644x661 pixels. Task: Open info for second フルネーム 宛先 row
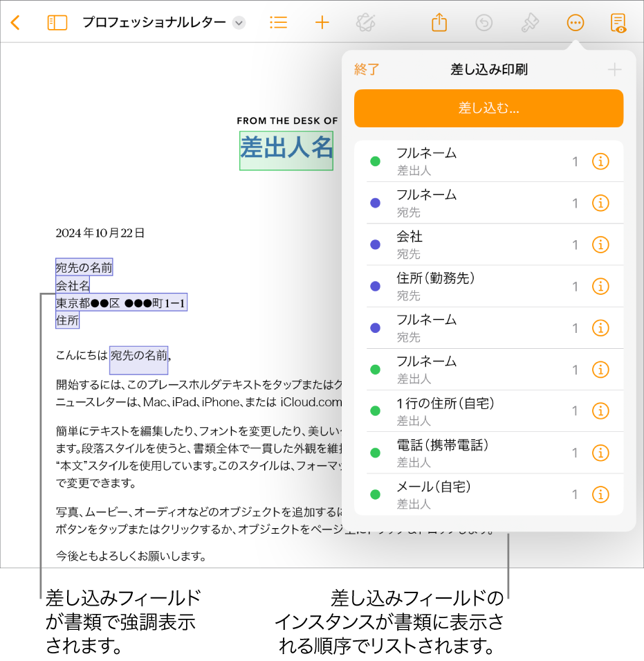[600, 328]
